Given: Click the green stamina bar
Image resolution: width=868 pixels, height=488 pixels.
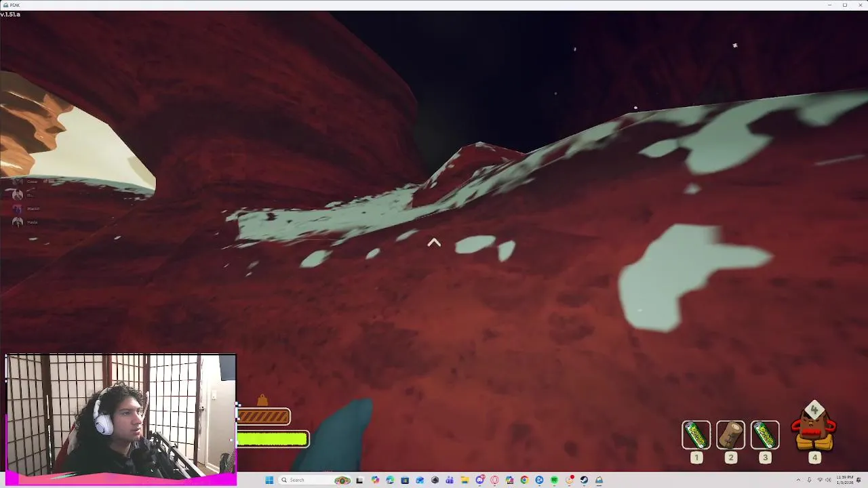Looking at the screenshot, I should tap(273, 440).
